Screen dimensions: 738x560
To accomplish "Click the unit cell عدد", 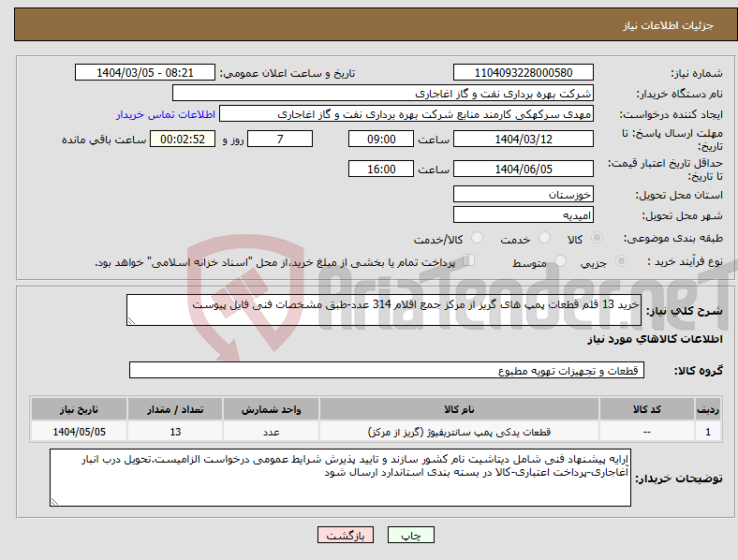I will (x=271, y=432).
